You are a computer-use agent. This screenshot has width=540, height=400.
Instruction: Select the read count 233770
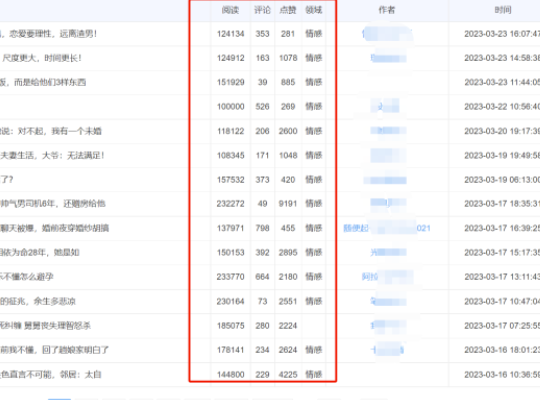tap(230, 277)
